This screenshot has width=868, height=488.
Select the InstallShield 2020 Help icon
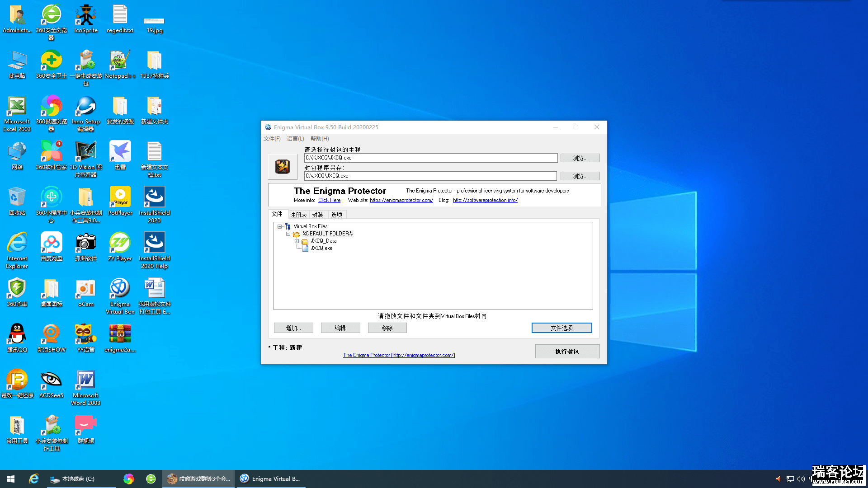(x=155, y=250)
